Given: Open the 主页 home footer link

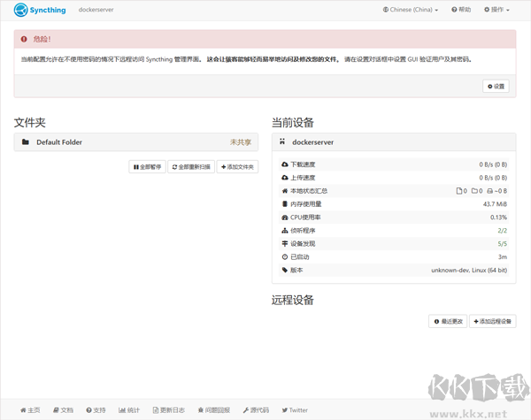Looking at the screenshot, I should pos(30,410).
